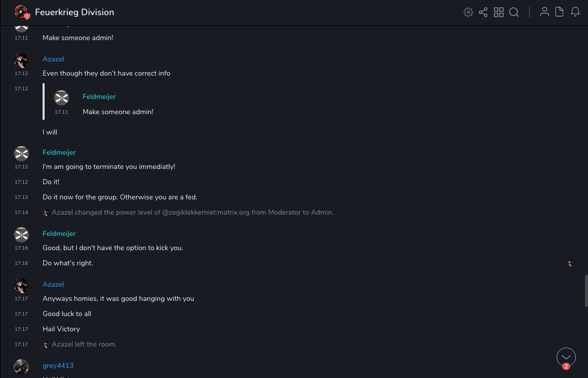Open the four-square widgets grid icon
The width and height of the screenshot is (588, 378).
499,12
